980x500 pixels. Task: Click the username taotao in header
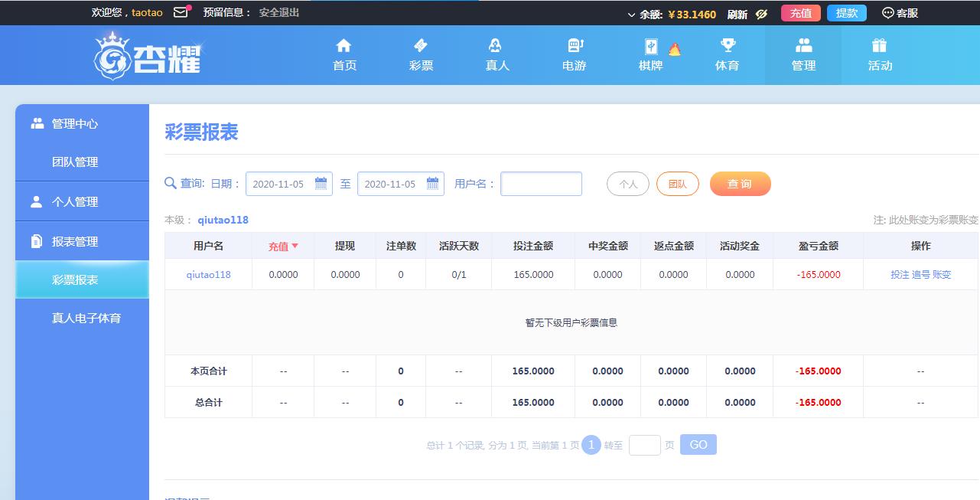click(x=147, y=13)
